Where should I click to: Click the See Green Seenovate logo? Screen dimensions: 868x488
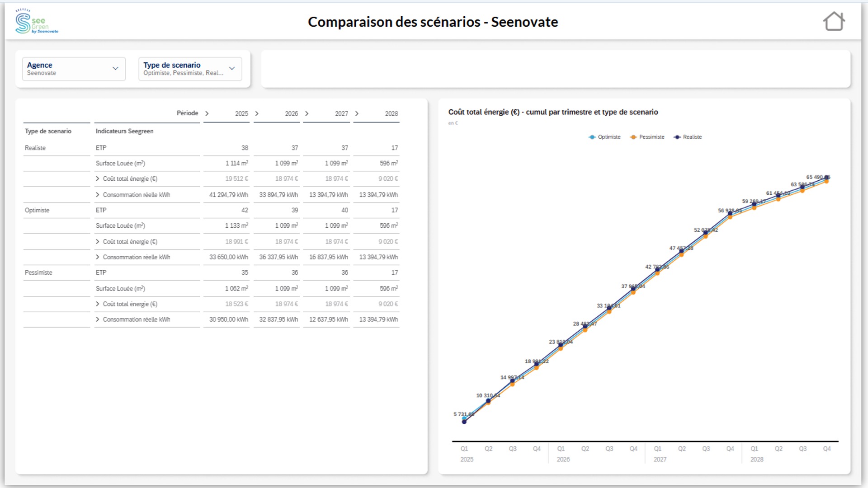point(37,21)
